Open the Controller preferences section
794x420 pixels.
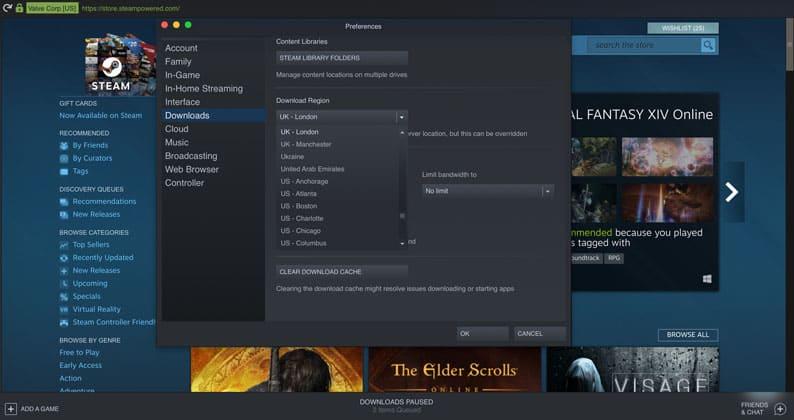click(184, 183)
